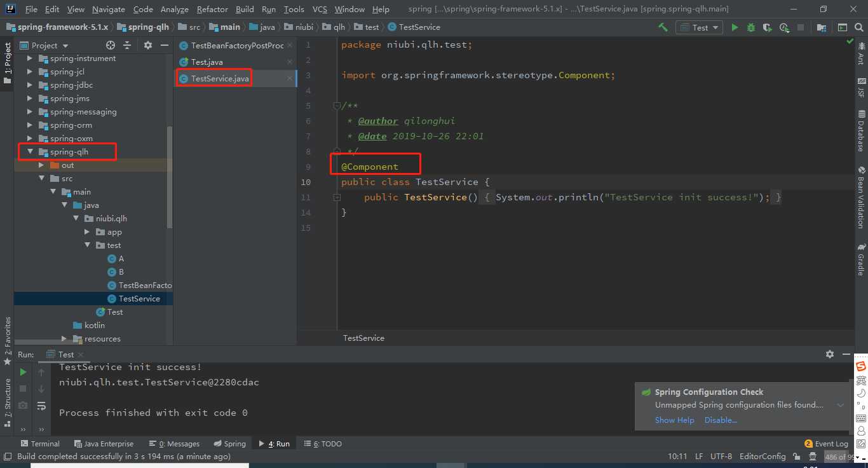Expand the spring-instrument module
The height and width of the screenshot is (468, 868).
click(x=30, y=59)
